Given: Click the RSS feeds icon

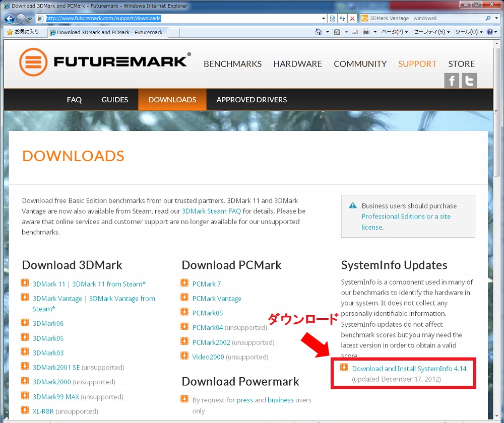Looking at the screenshot, I should click(x=337, y=32).
